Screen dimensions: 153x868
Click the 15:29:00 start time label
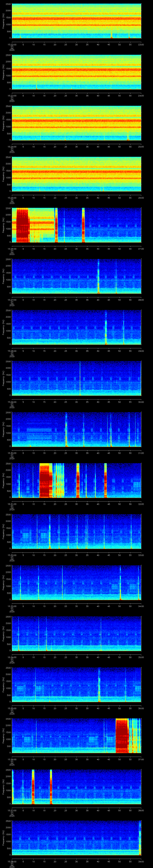point(12,402)
